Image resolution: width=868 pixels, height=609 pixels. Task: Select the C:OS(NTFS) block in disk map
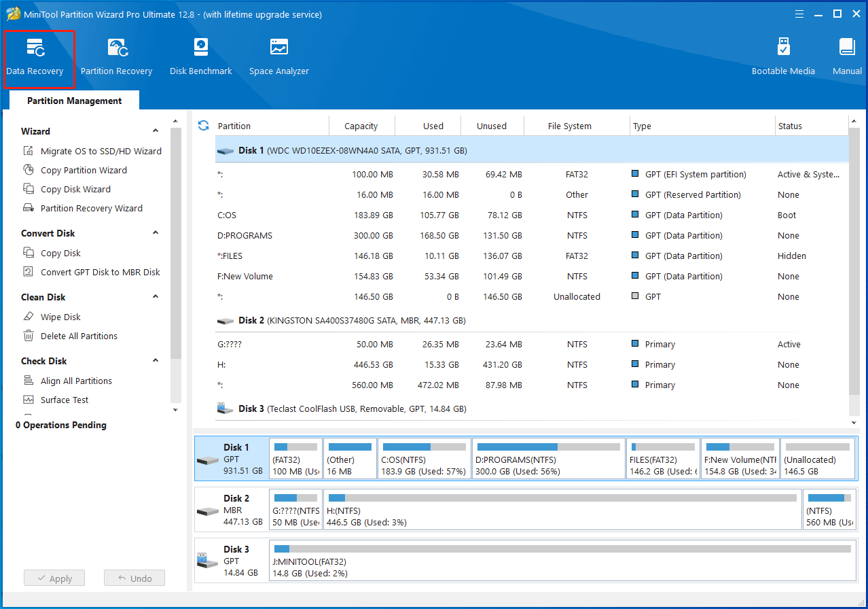(424, 459)
